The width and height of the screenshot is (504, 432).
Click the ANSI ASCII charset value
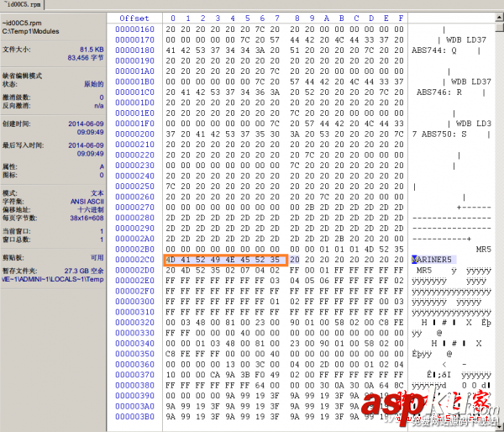(87, 202)
